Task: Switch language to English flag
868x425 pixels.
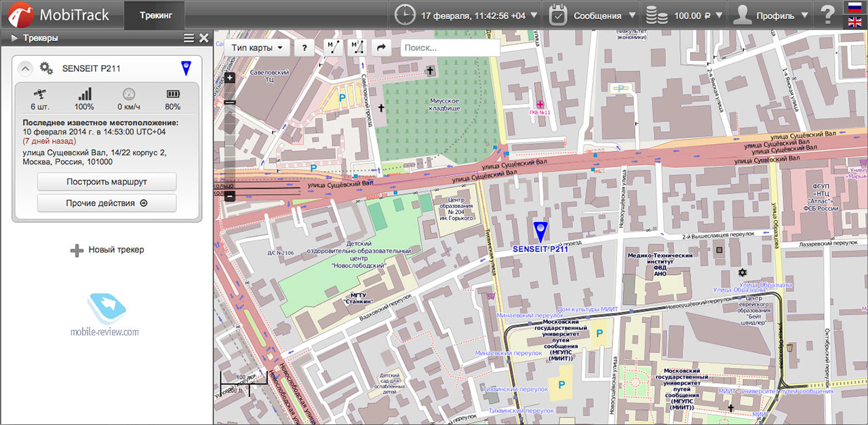Action: (x=855, y=22)
